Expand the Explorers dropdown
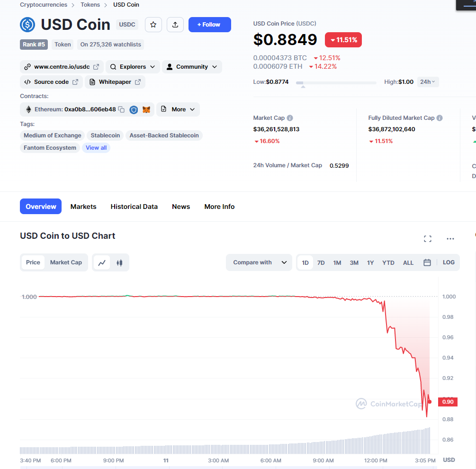476x469 pixels. [133, 67]
